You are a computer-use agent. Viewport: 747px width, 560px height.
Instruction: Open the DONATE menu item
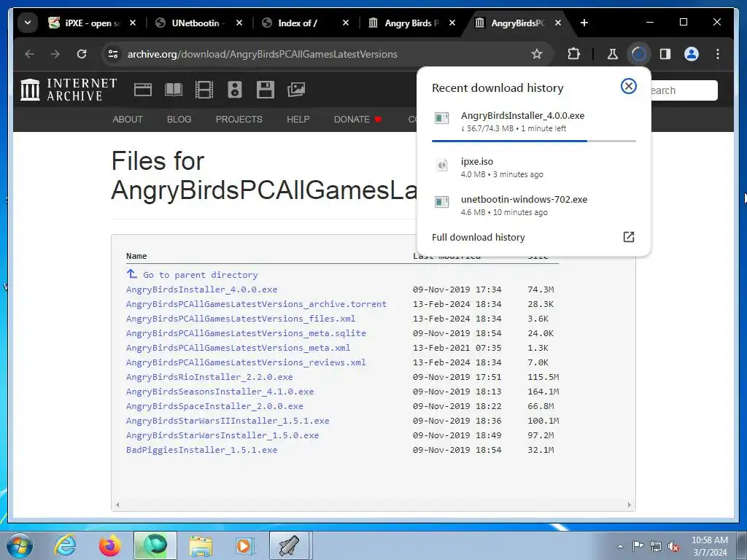point(357,120)
